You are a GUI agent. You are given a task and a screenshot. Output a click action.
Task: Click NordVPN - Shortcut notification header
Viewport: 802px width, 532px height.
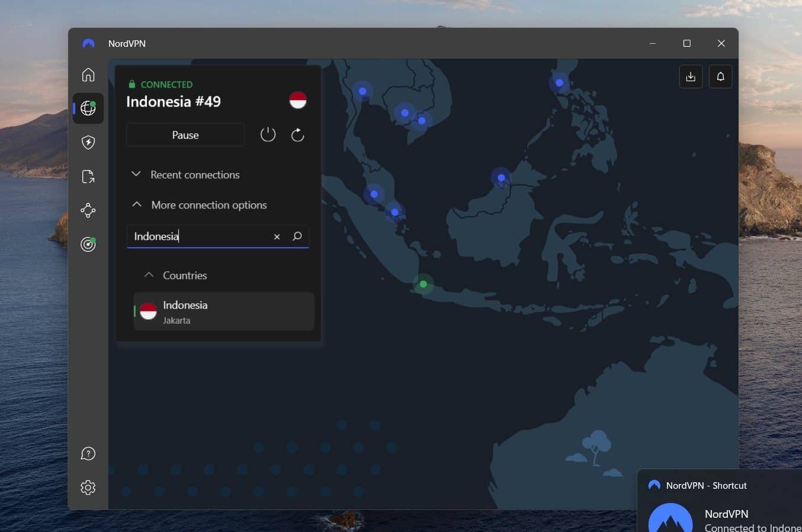point(706,485)
